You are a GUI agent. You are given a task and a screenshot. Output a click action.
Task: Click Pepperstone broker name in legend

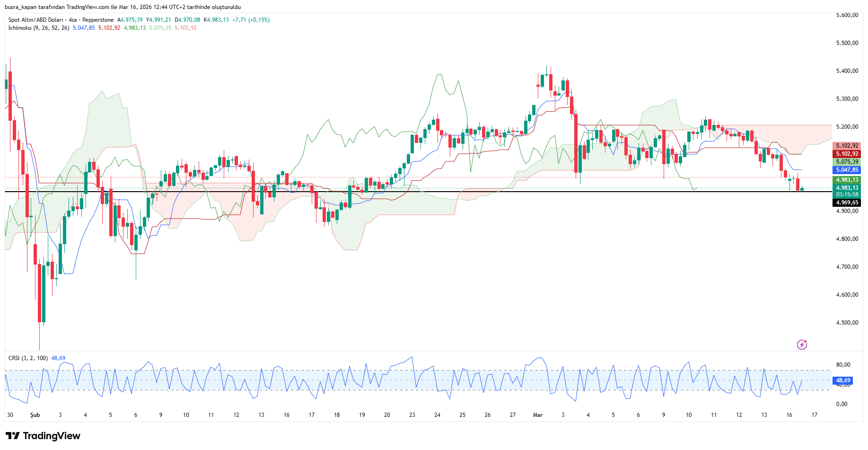point(98,20)
